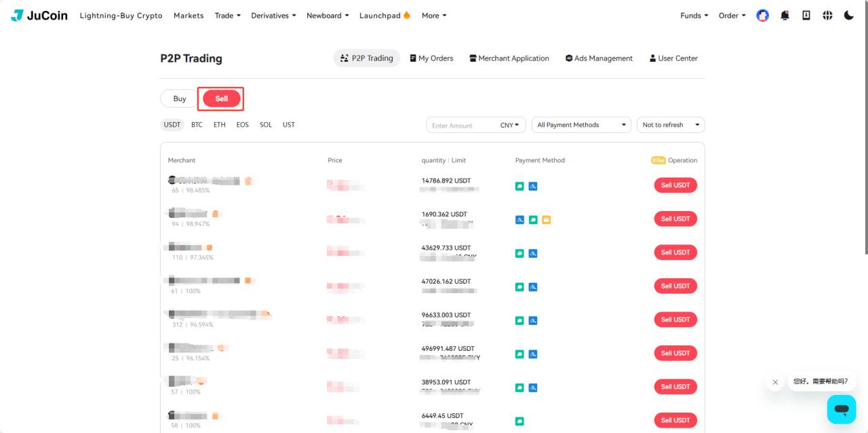Select the EOS coin tab

click(243, 125)
